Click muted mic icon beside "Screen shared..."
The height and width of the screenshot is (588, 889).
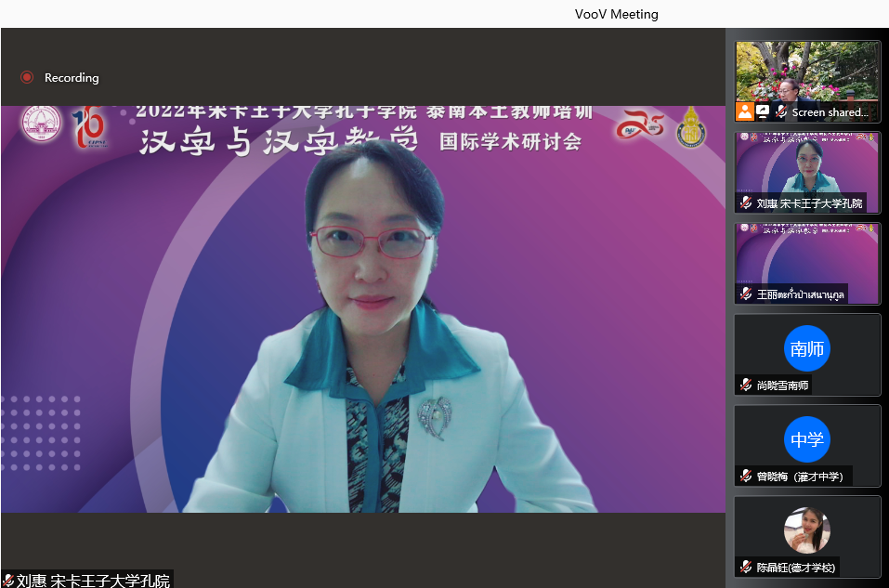[x=781, y=111]
